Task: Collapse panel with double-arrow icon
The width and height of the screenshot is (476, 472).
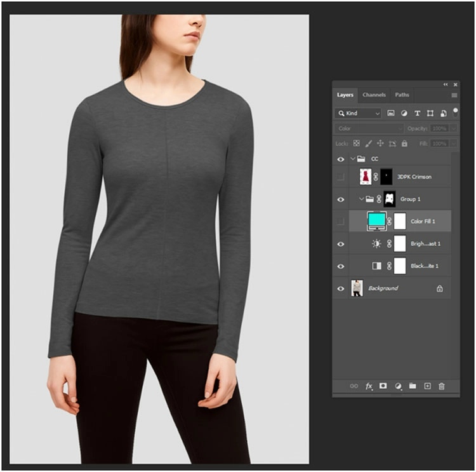Action: pos(446,84)
